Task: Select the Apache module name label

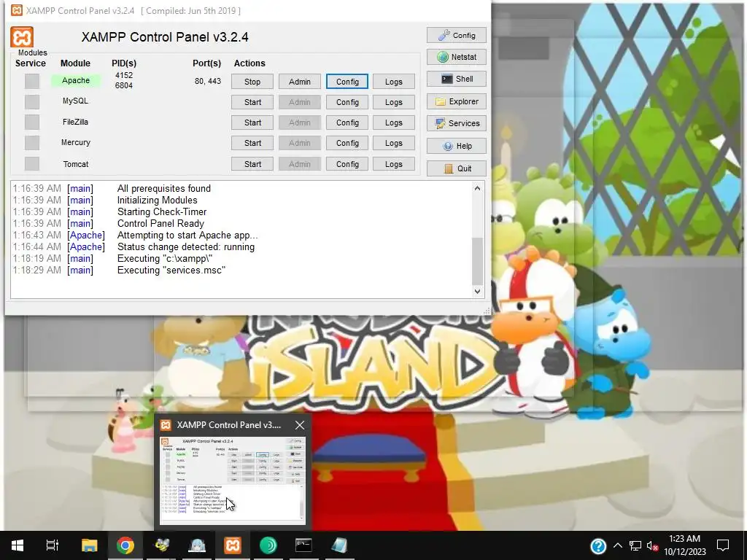Action: tap(76, 80)
